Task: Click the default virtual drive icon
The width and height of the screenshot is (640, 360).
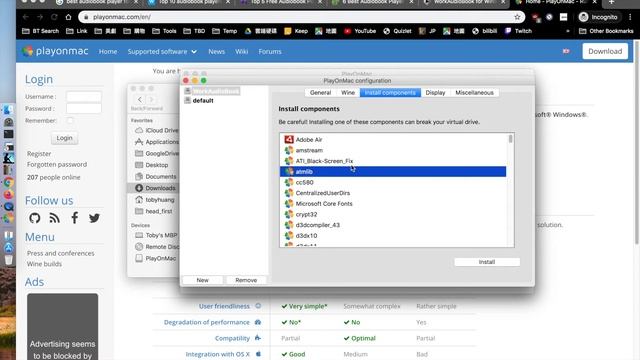Action: point(187,100)
